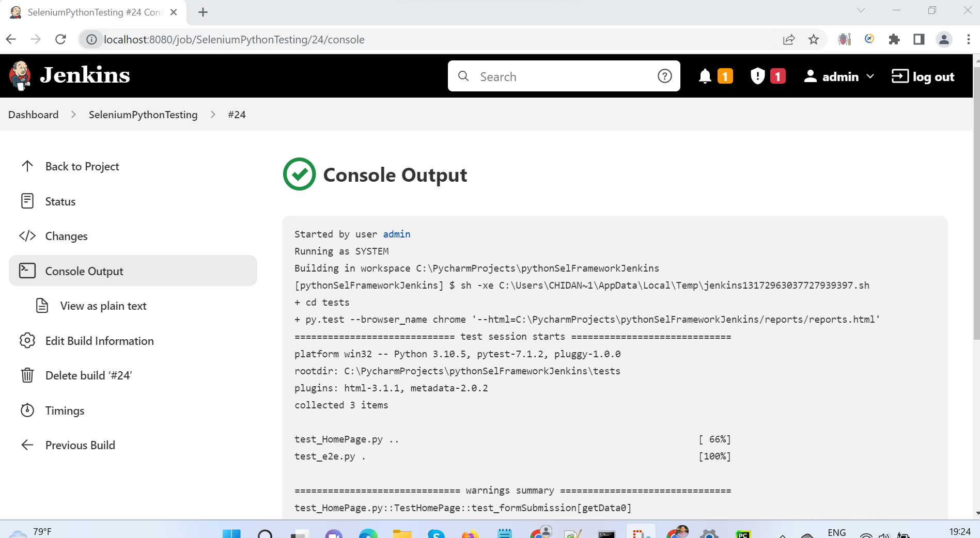Bookmark this page with the star icon
The width and height of the screenshot is (980, 538).
pyautogui.click(x=814, y=39)
